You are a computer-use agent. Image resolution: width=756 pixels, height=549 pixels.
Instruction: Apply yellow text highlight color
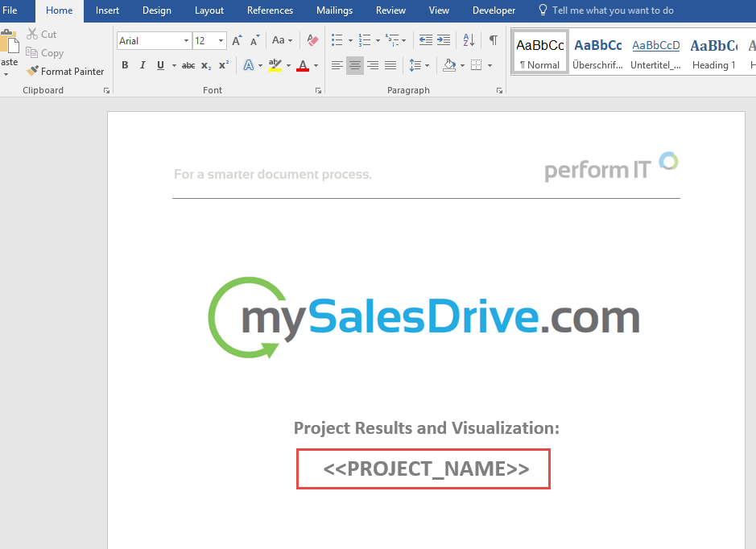tap(275, 65)
